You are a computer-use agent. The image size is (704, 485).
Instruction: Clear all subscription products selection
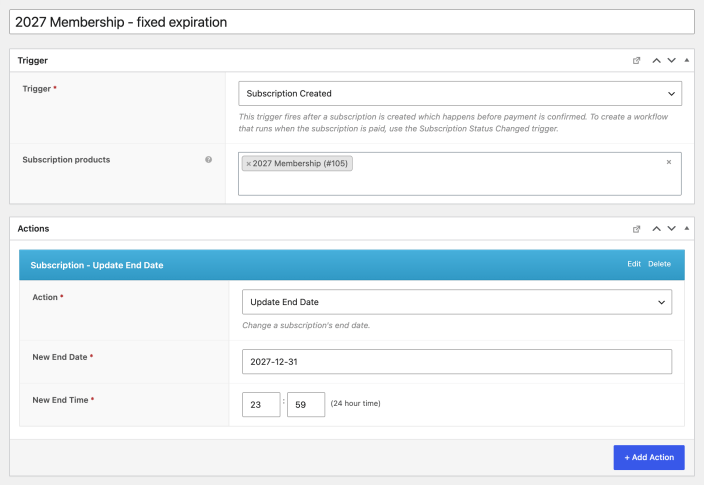click(669, 162)
